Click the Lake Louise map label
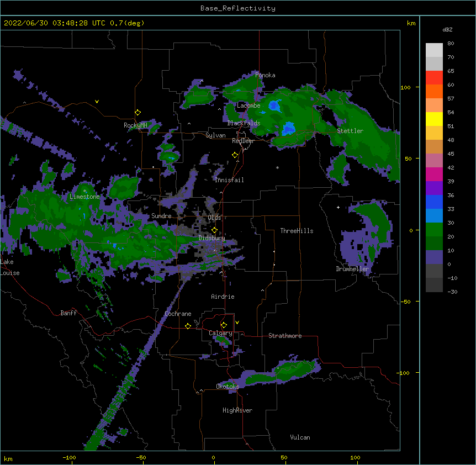The width and height of the screenshot is (476, 465). point(10,267)
